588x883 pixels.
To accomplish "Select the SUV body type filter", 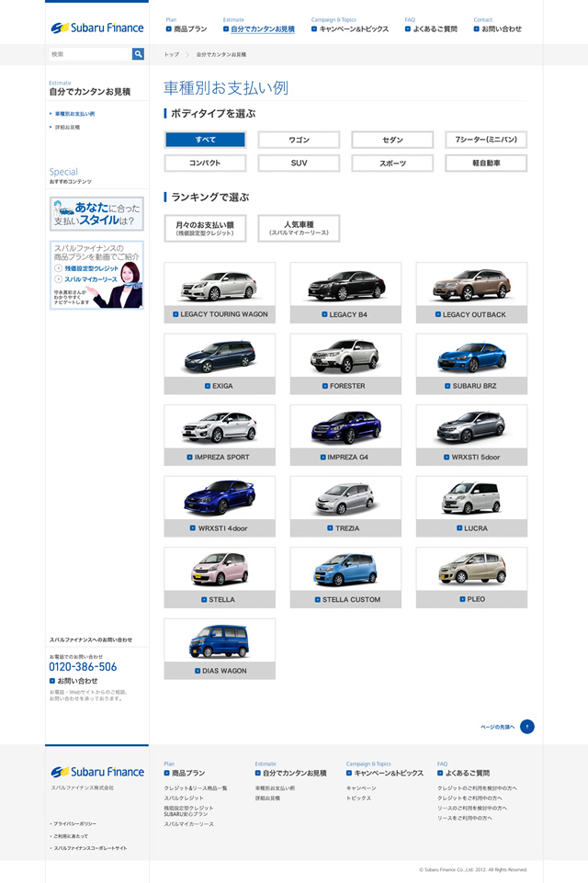I will point(300,164).
